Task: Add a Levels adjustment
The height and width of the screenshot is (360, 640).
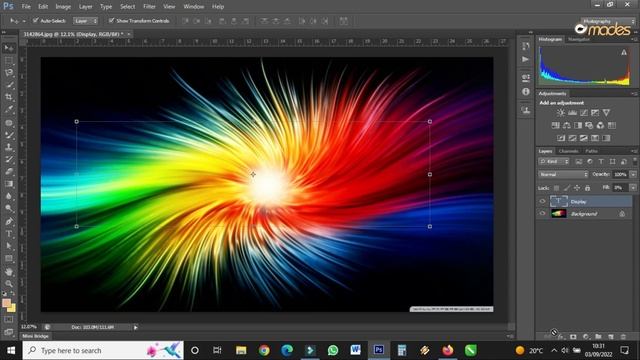Action: point(572,113)
